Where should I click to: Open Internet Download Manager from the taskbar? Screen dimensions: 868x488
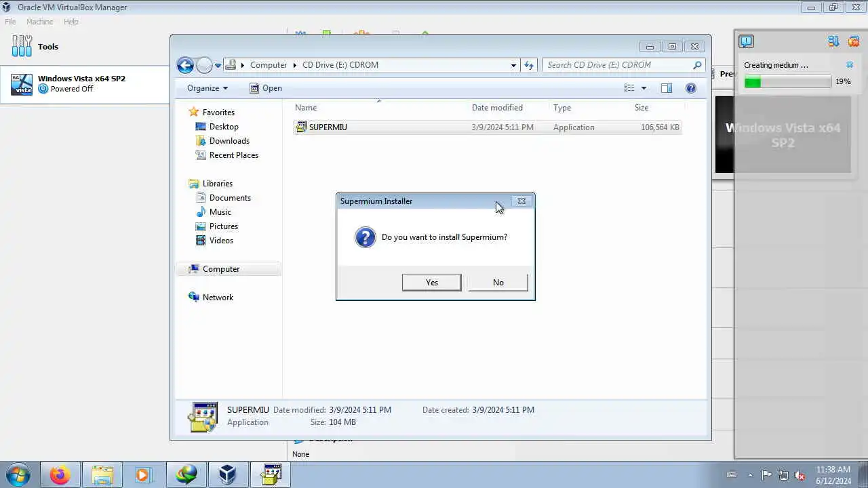coord(186,474)
